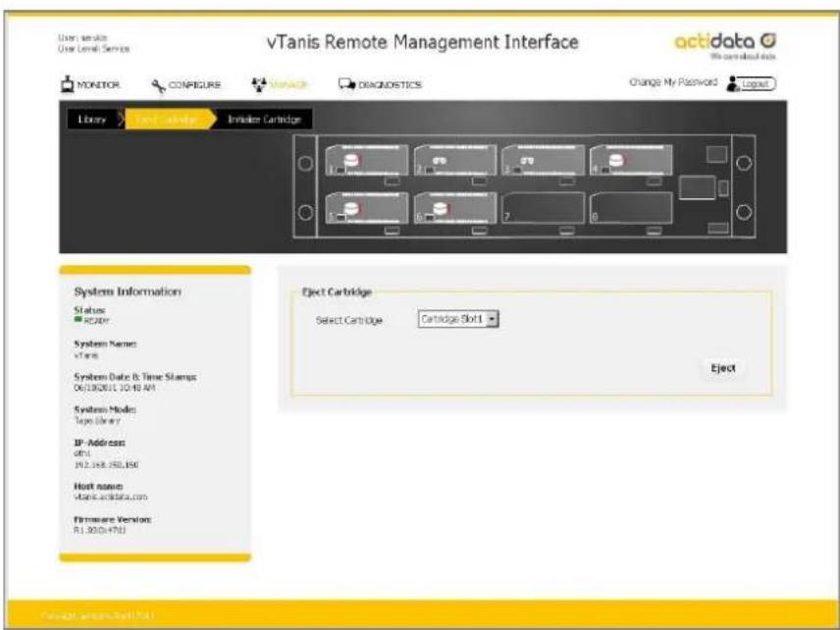The height and width of the screenshot is (630, 840).
Task: Click the copyright text in footer
Action: pos(97,615)
